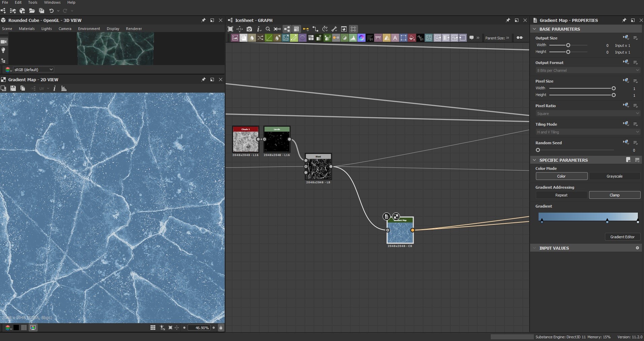644x341 pixels.
Task: Toggle the zoom lock in 2D view
Action: point(221,328)
